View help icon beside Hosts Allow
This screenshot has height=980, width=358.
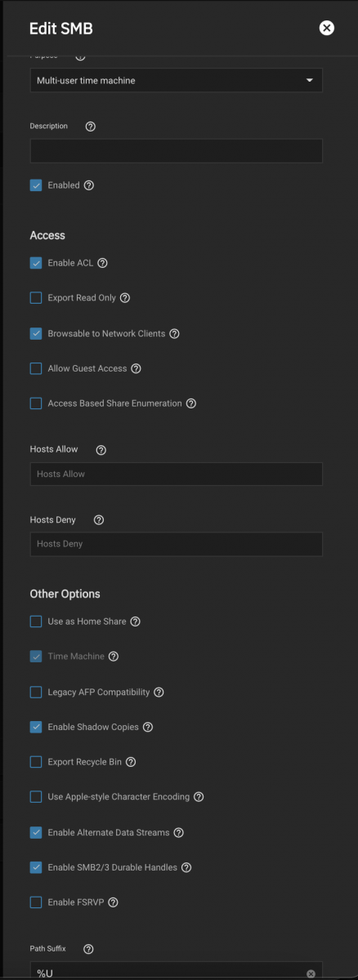point(101,450)
